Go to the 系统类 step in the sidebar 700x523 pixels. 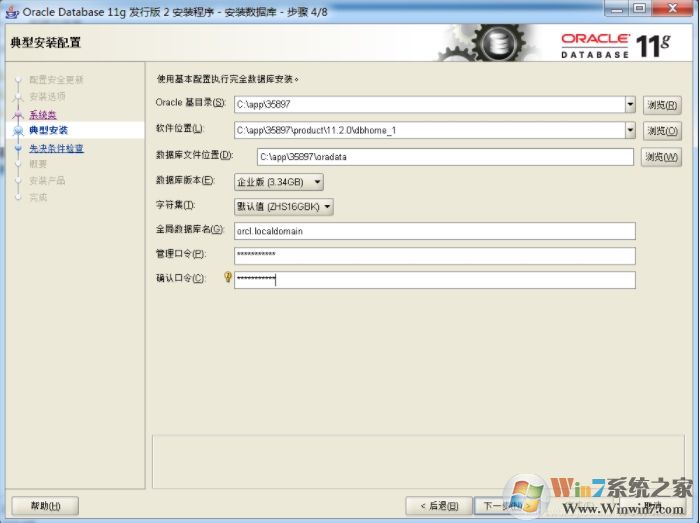point(42,114)
